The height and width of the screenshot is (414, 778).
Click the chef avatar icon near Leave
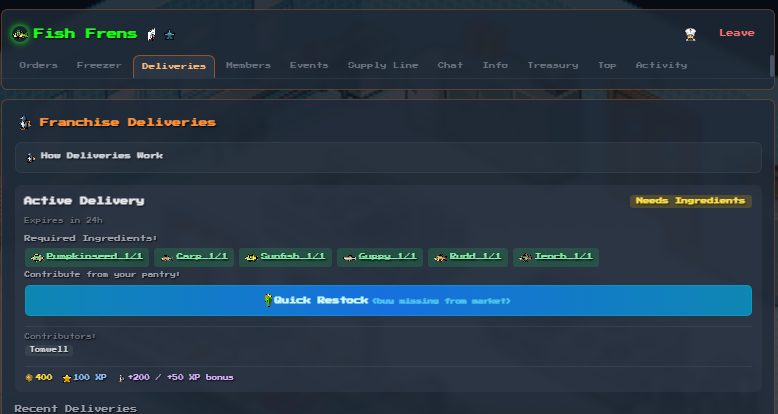point(690,34)
